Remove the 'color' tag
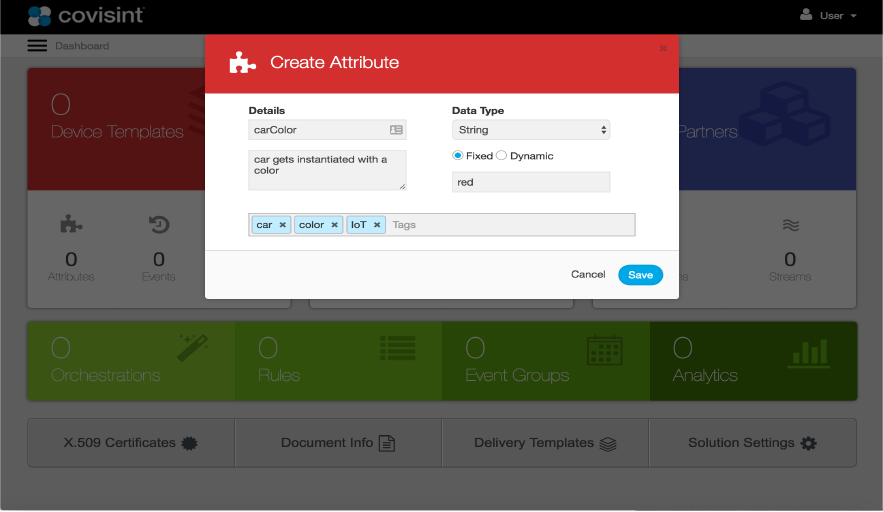Screen dimensions: 883x512 coord(335,225)
